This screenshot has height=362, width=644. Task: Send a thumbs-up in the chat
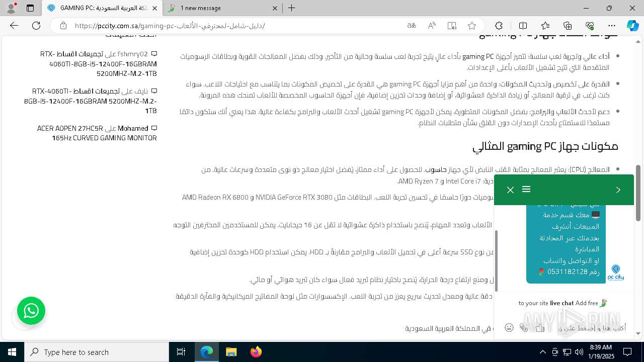tap(540, 328)
